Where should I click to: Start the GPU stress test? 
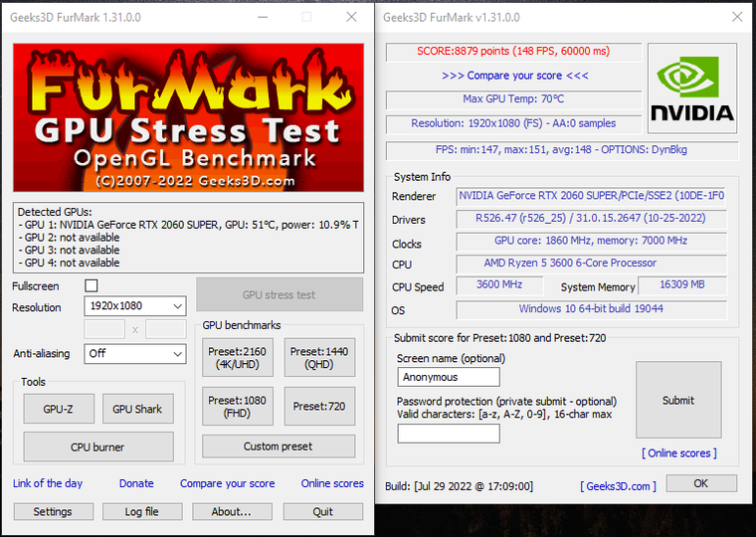[x=280, y=294]
